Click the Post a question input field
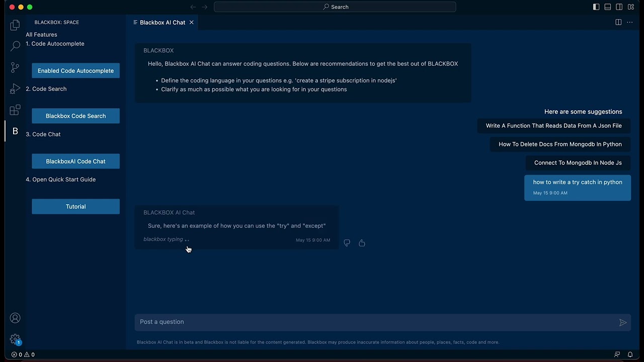Viewport: 644px width, 362px height. pos(302,322)
